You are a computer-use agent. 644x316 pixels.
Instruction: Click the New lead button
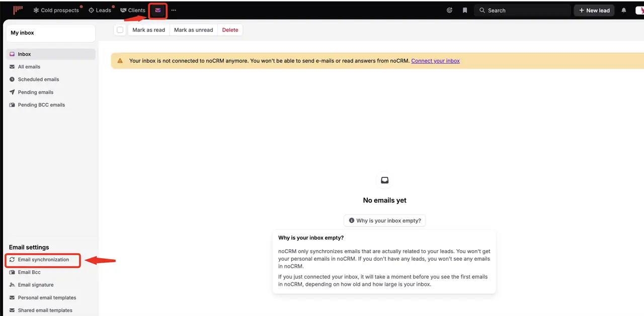pos(594,10)
